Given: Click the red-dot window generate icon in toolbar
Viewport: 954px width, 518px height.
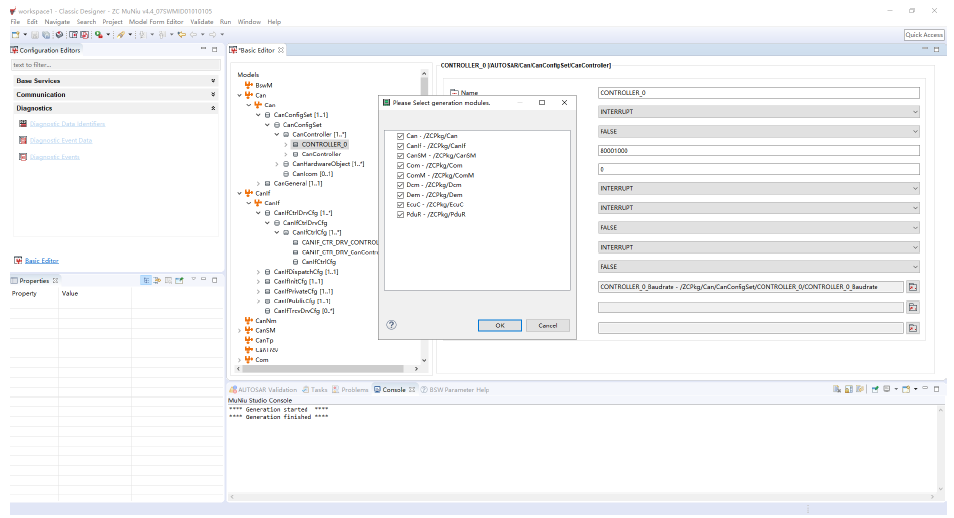Looking at the screenshot, I should click(73, 35).
